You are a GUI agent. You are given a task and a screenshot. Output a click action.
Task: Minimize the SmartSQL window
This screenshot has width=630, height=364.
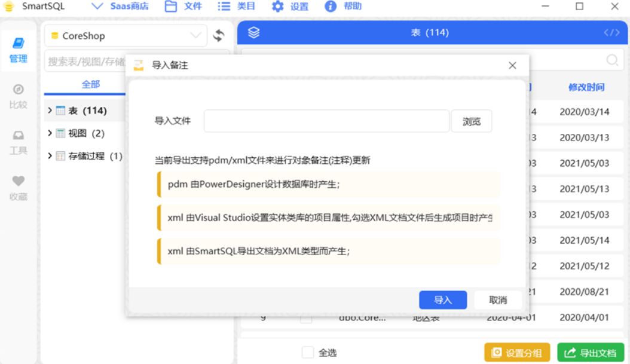(545, 7)
